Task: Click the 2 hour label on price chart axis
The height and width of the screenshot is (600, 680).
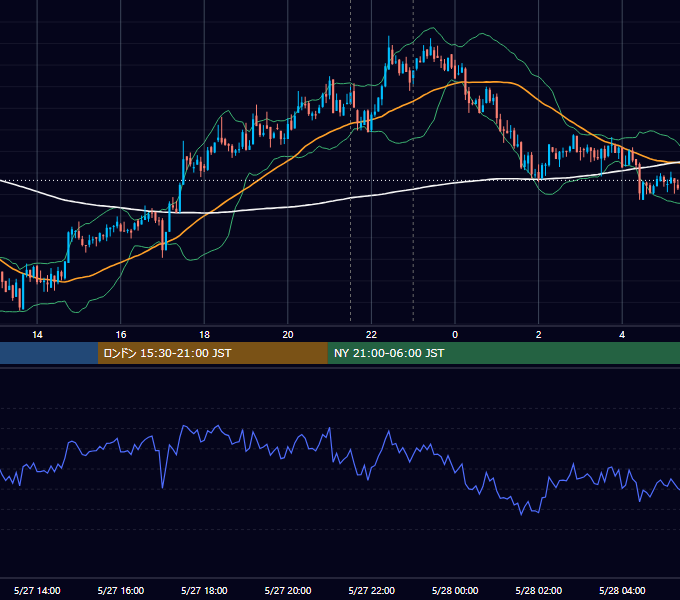Action: click(539, 335)
